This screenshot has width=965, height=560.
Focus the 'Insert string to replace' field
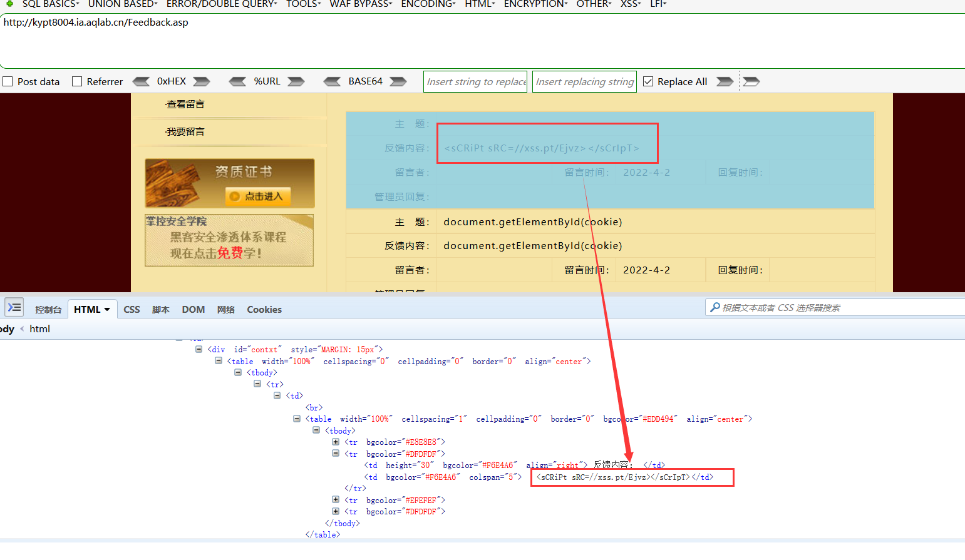(x=475, y=81)
